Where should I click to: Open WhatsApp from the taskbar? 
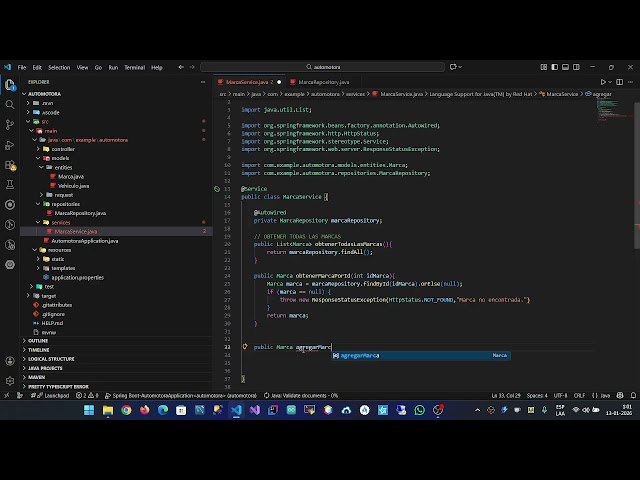pos(420,410)
